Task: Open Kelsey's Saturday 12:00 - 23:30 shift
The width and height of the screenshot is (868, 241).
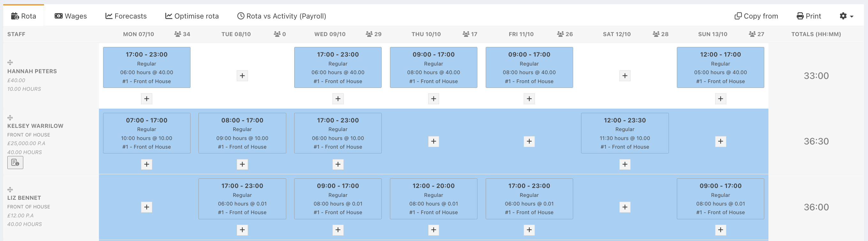Action: [625, 133]
